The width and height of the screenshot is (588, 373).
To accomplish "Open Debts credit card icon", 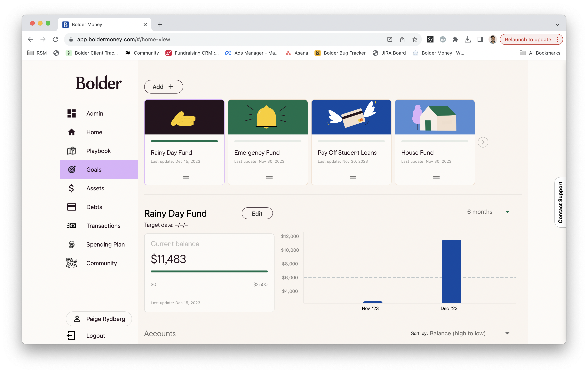I will coord(71,207).
